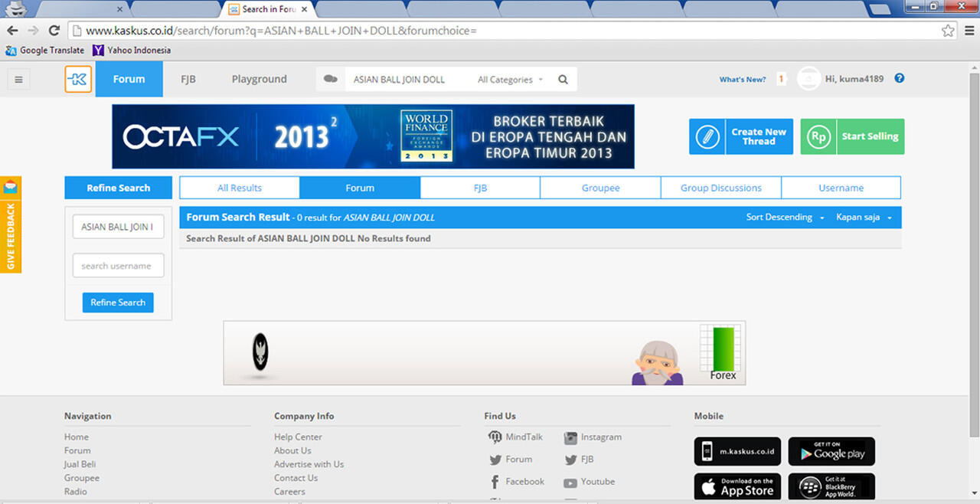Focus the refine keyword field
This screenshot has height=504, width=980.
[x=118, y=227]
